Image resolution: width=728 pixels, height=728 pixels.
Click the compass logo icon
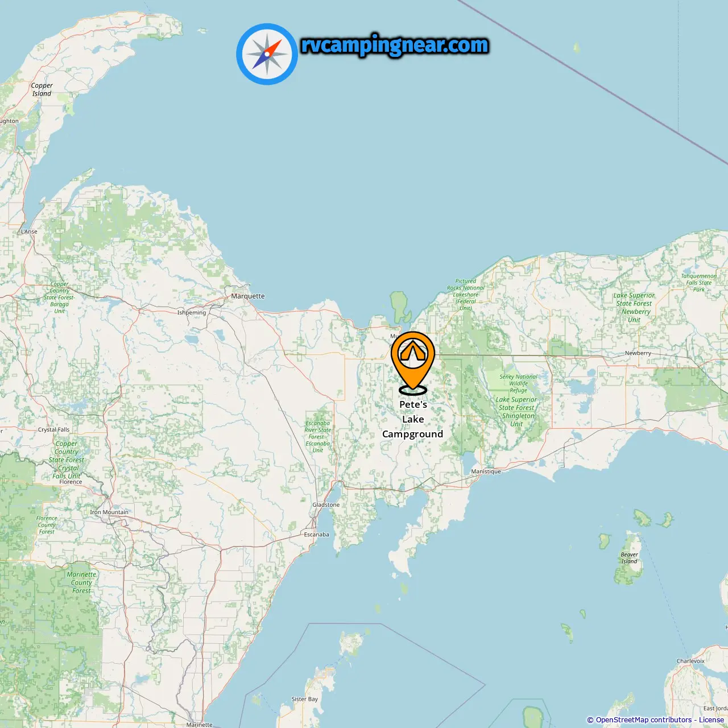click(x=267, y=54)
